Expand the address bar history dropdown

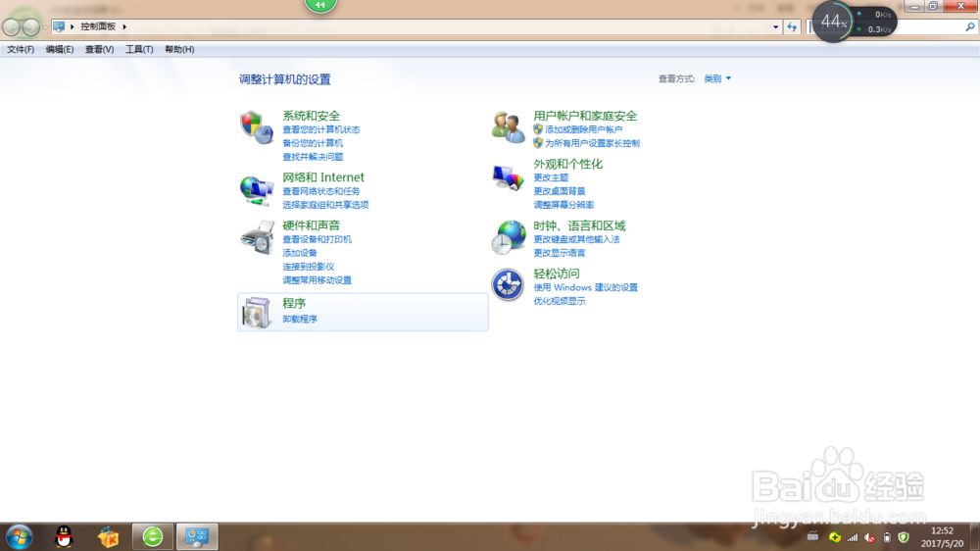775,26
